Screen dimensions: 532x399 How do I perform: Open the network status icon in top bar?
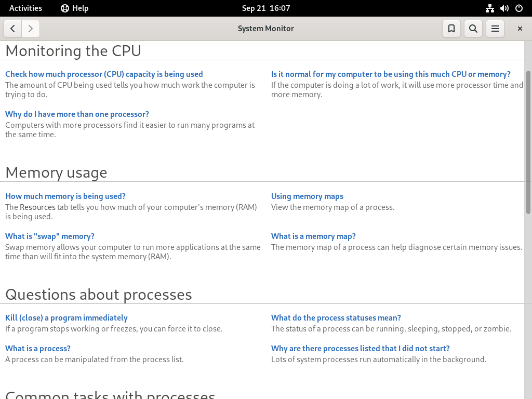(489, 8)
